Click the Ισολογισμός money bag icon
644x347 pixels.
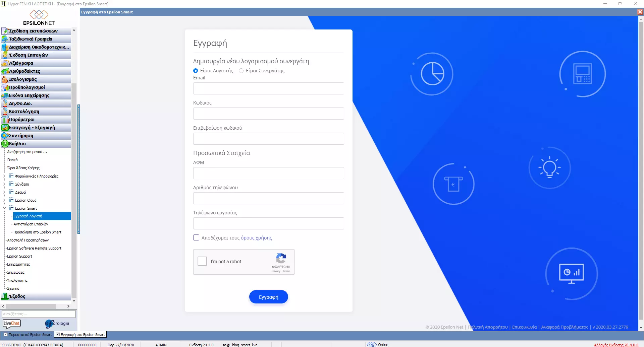click(5, 79)
